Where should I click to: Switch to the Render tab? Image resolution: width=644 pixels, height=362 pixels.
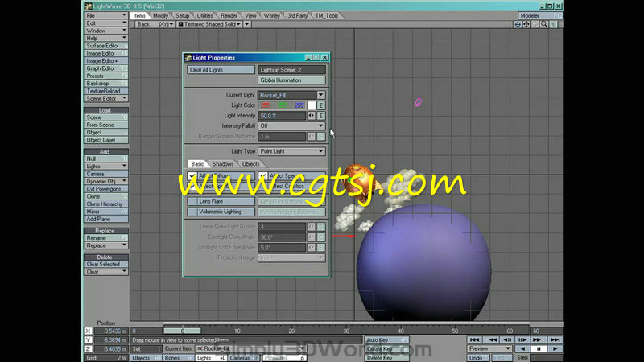coord(229,15)
